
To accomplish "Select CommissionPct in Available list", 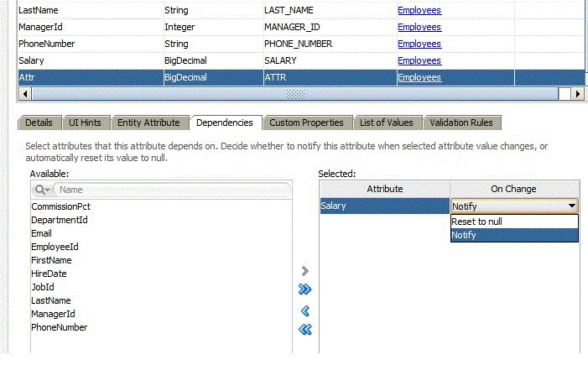I will click(61, 206).
